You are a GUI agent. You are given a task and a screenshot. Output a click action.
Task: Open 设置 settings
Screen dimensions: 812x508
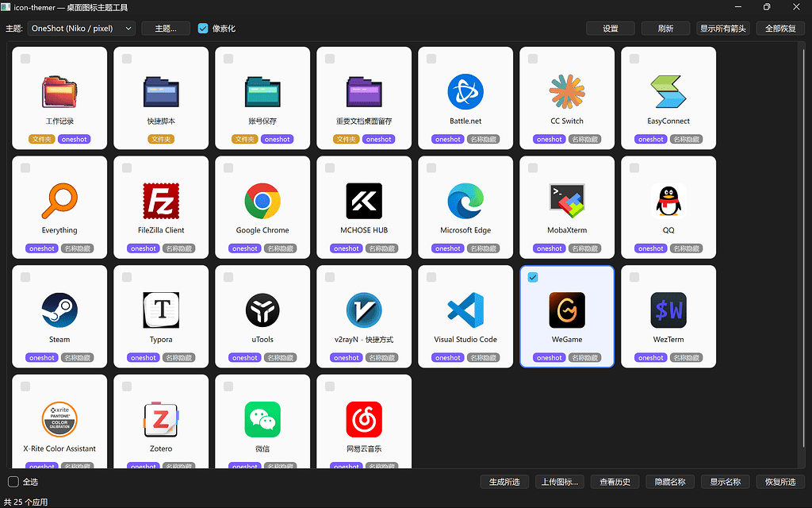pos(611,29)
